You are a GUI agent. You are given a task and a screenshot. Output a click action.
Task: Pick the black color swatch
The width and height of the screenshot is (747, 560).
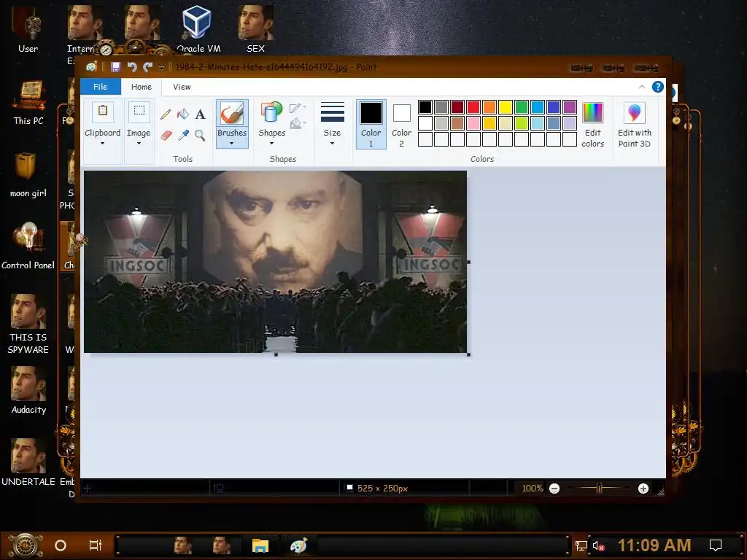point(425,107)
